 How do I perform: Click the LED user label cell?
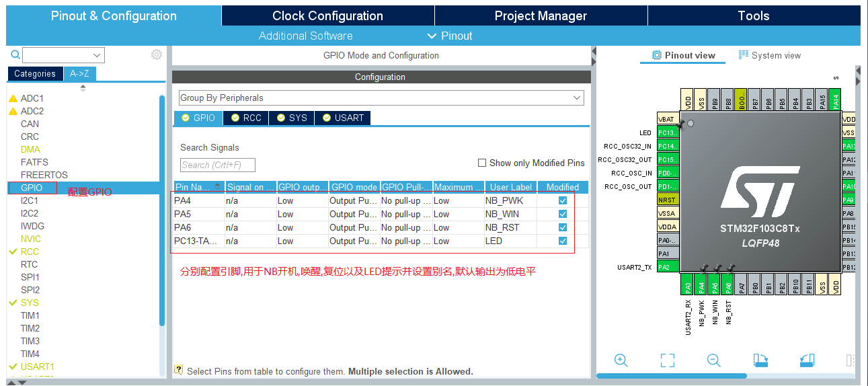pyautogui.click(x=510, y=241)
